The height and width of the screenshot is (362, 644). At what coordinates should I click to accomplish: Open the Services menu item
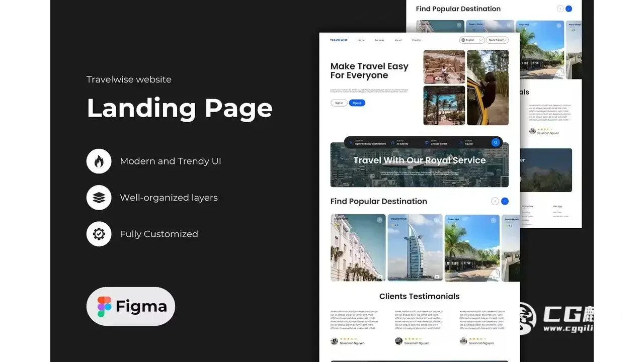379,40
